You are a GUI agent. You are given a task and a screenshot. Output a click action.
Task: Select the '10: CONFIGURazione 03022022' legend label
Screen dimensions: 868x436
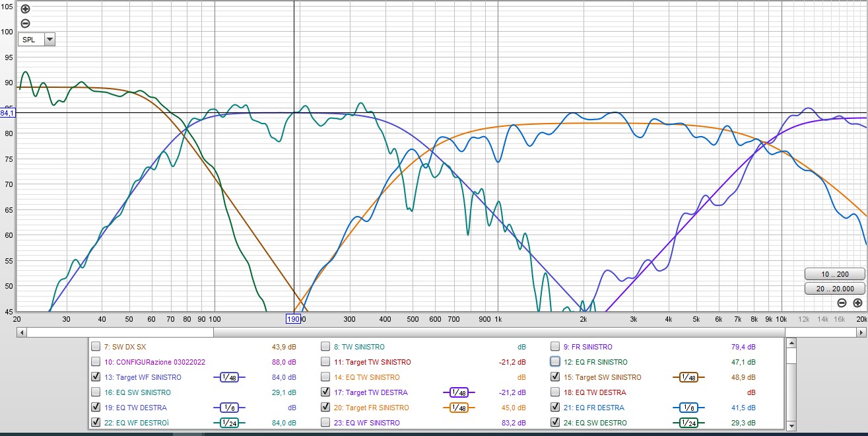pos(154,362)
